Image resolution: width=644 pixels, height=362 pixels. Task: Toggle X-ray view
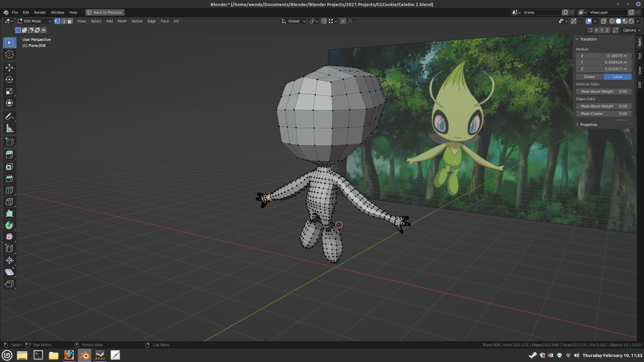point(603,21)
